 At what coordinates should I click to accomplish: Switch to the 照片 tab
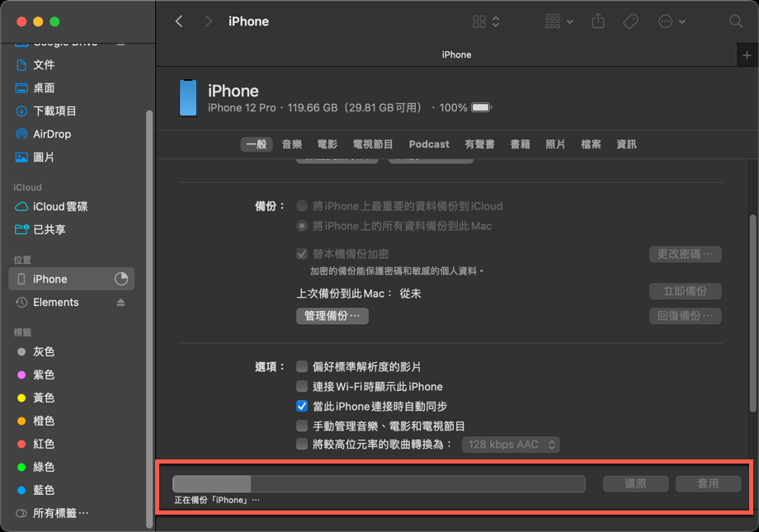pos(555,144)
